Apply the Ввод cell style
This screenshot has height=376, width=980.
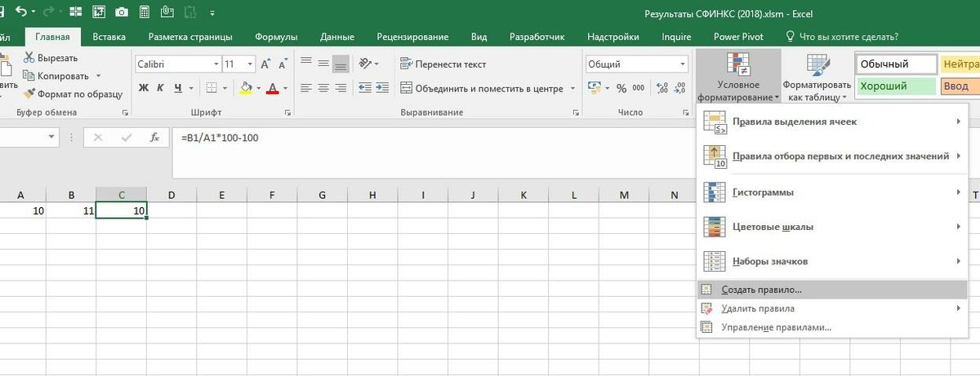click(960, 86)
